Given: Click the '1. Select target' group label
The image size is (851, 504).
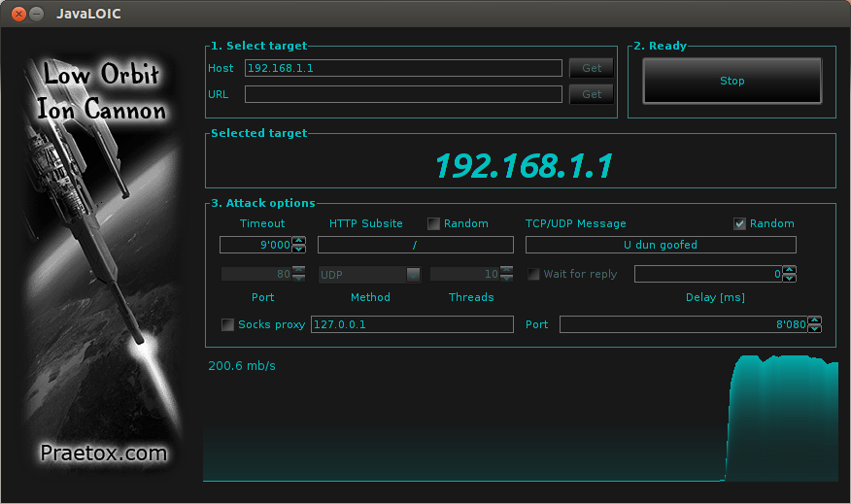Looking at the screenshot, I should 258,46.
